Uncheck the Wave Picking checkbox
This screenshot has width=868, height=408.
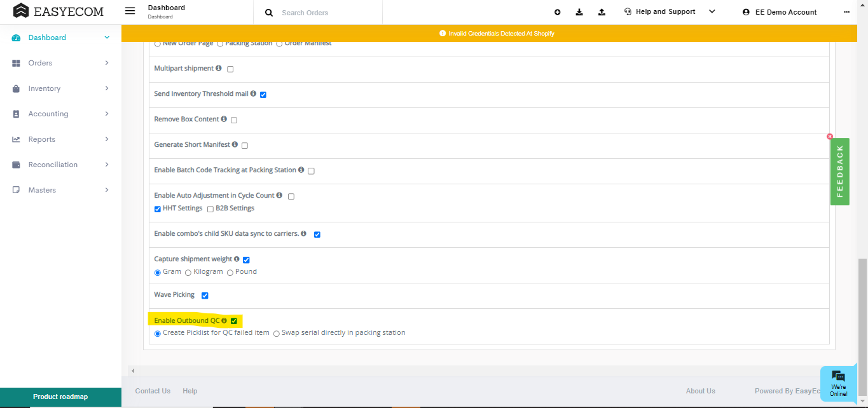205,296
